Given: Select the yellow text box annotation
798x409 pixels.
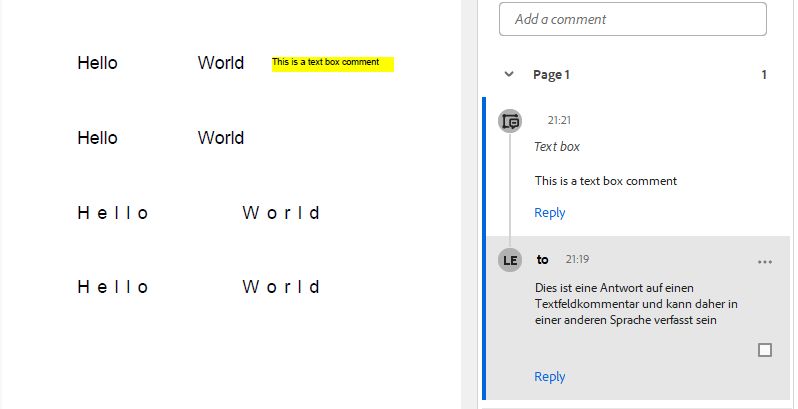Looking at the screenshot, I should click(333, 64).
